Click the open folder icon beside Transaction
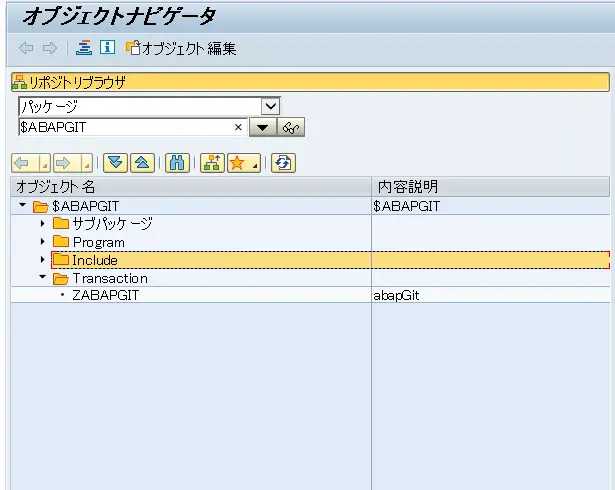The height and width of the screenshot is (490, 615). coord(61,279)
